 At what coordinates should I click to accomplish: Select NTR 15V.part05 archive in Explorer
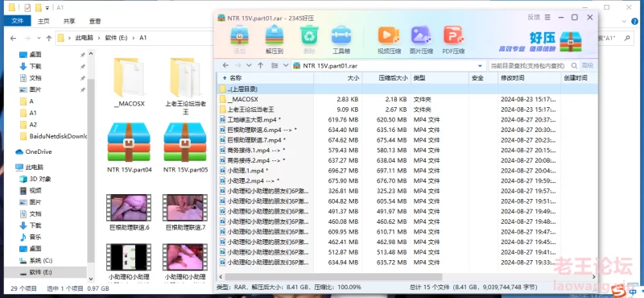point(186,147)
